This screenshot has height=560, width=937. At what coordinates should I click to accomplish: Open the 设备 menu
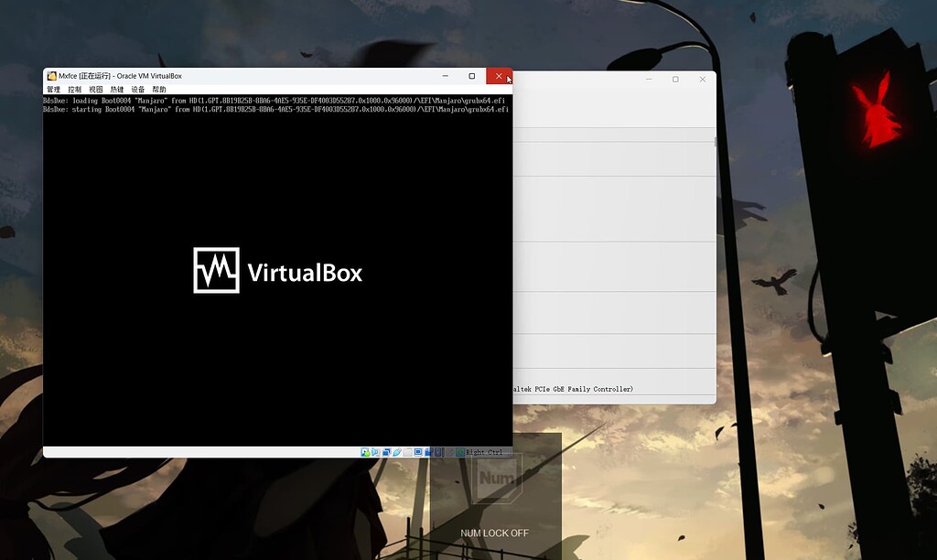pos(137,89)
